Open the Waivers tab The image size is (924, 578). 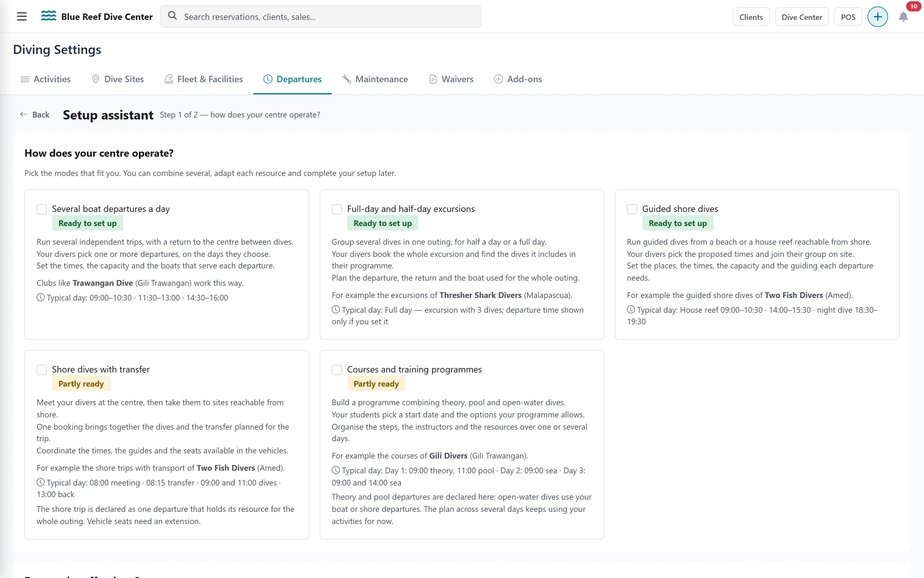[451, 79]
